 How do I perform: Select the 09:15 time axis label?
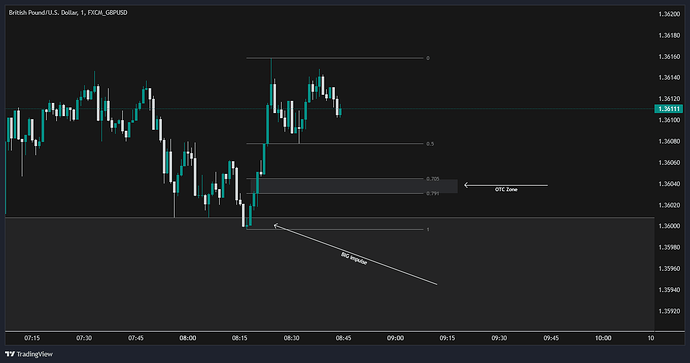click(x=447, y=338)
